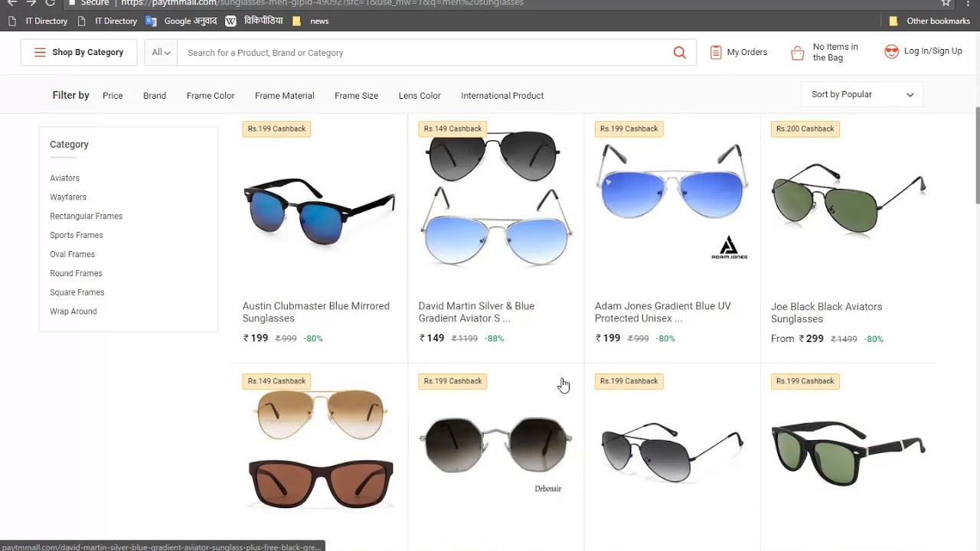Viewport: 980px width, 551px height.
Task: Open the Brand filter
Action: (x=155, y=96)
